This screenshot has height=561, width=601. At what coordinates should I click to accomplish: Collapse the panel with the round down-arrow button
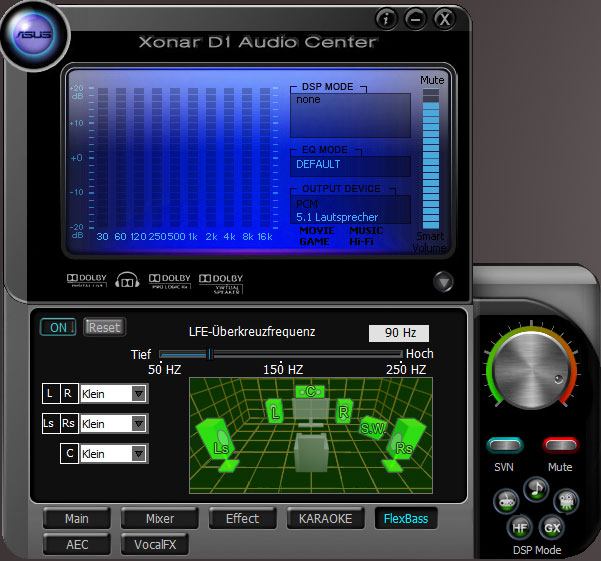[443, 282]
